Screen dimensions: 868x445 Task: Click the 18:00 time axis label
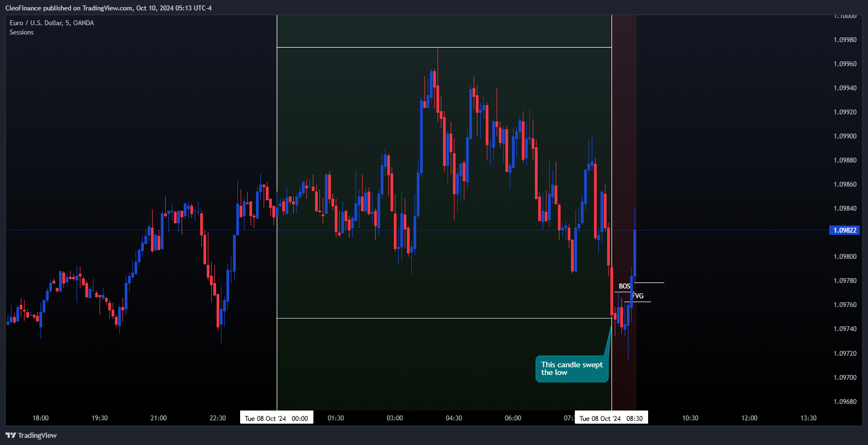pyautogui.click(x=40, y=418)
